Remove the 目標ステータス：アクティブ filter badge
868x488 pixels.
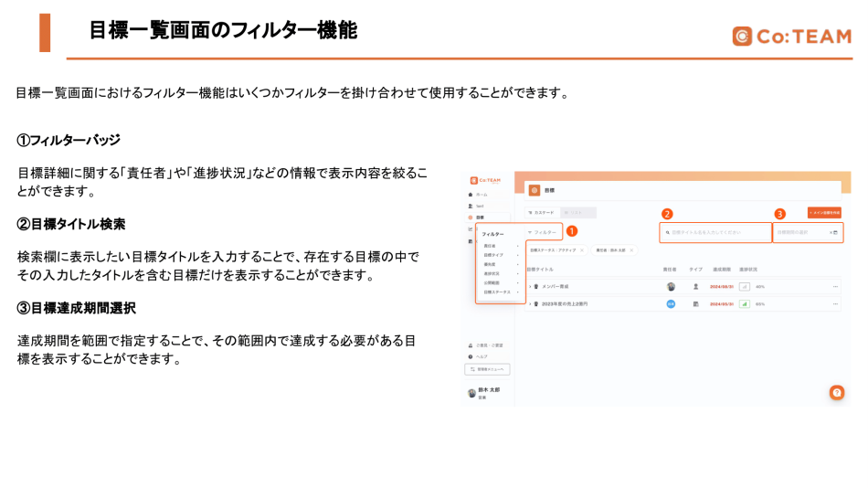click(x=582, y=249)
